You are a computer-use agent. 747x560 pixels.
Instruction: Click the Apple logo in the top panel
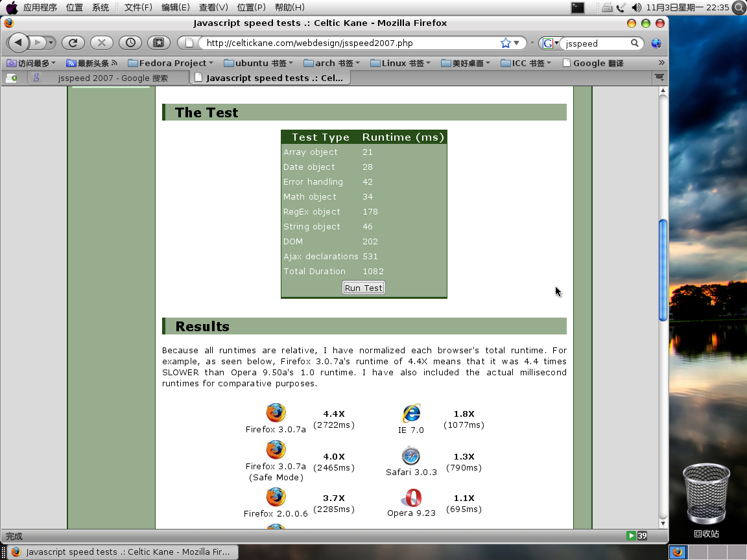[12, 8]
